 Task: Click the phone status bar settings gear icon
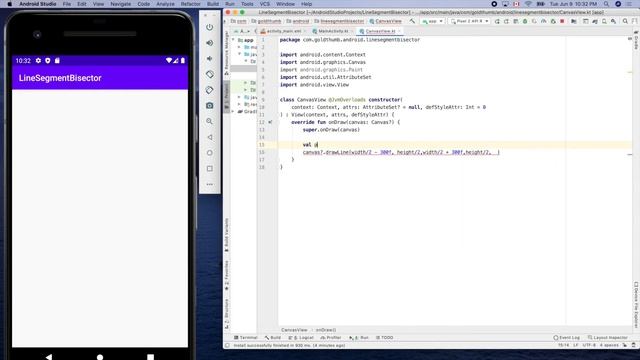click(38, 60)
